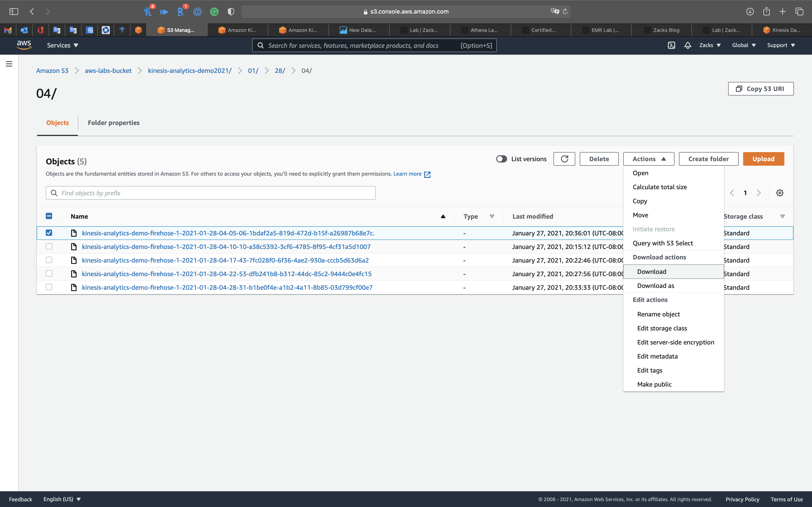
Task: Click the notifications bell icon
Action: pos(688,45)
